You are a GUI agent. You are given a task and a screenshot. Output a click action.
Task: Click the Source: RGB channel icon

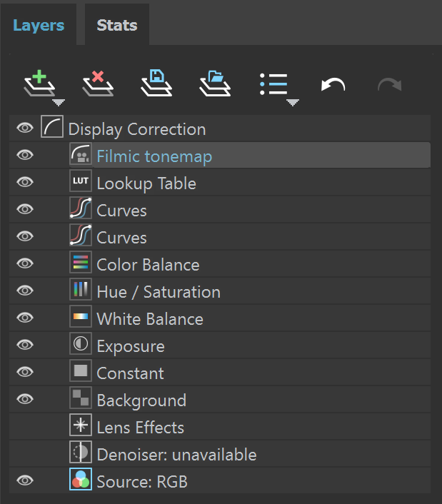81,479
